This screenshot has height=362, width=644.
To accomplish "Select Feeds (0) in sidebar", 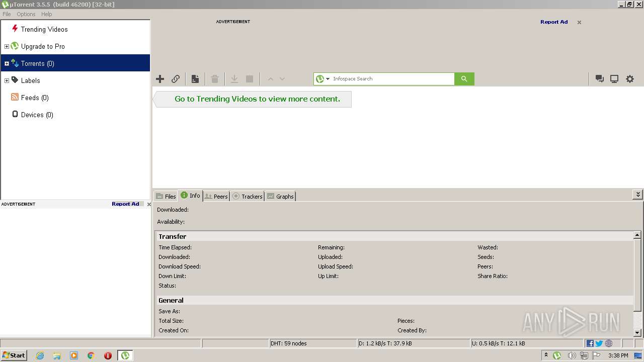I will click(x=35, y=98).
